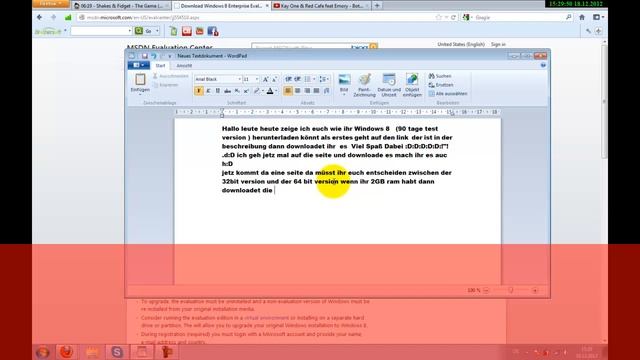640x360 pixels.
Task: Open the line spacing dropdown
Action: (x=324, y=79)
